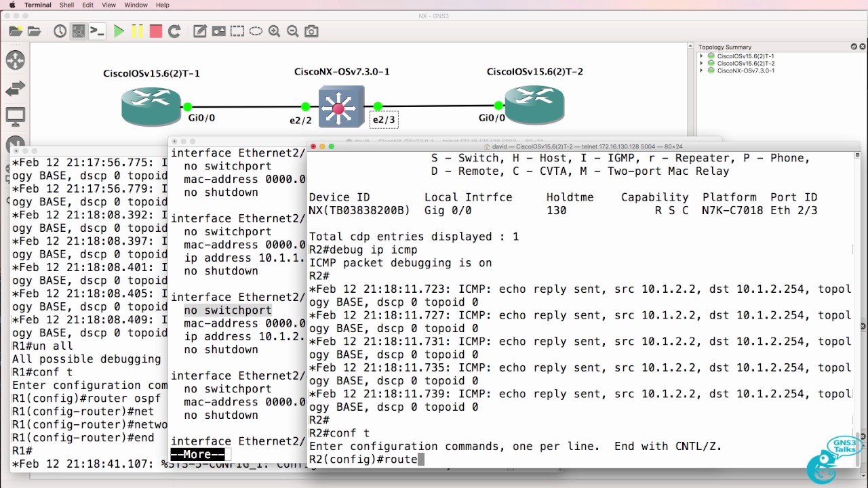Toggle show/hide interface labels button
The width and height of the screenshot is (868, 488).
[x=79, y=31]
